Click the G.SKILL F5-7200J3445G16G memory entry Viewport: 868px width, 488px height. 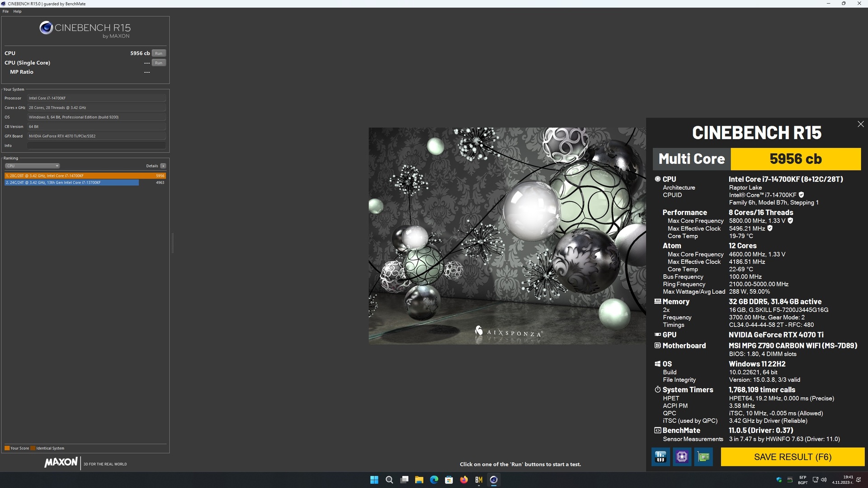[778, 310]
